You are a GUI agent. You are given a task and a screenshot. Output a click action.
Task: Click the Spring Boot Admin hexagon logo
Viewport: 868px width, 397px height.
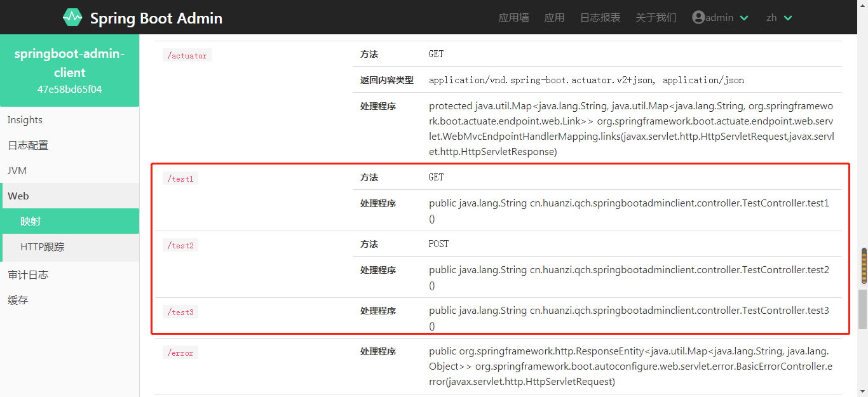tap(72, 17)
